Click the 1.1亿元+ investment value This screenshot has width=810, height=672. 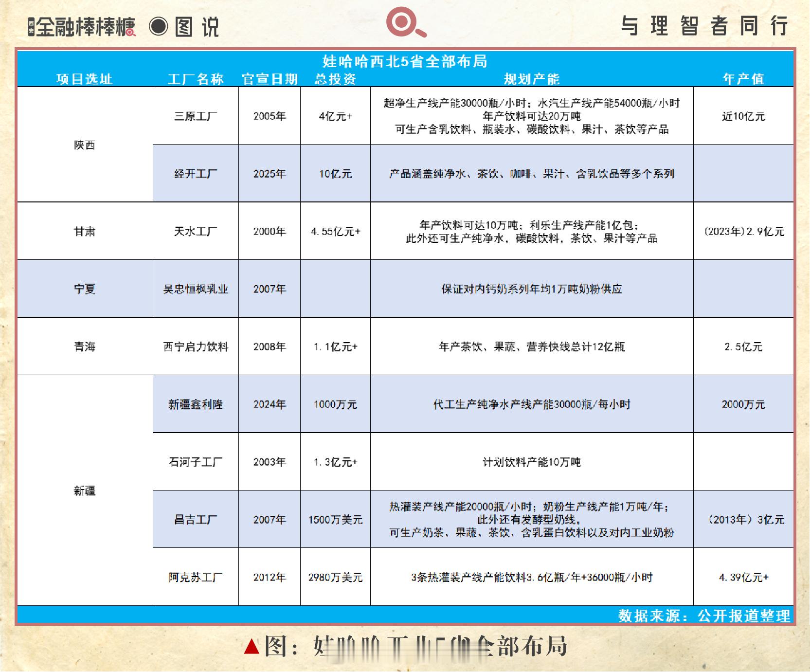click(x=335, y=347)
